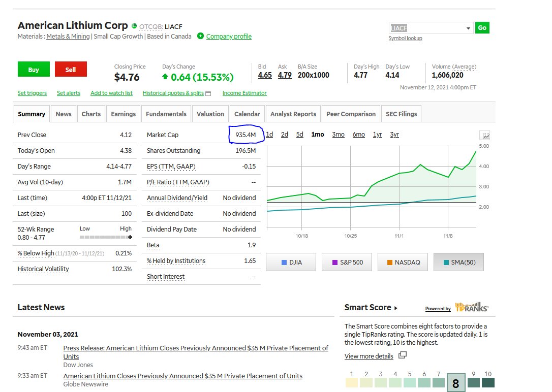Set chart range to 6mo
The width and height of the screenshot is (552, 392).
click(359, 134)
